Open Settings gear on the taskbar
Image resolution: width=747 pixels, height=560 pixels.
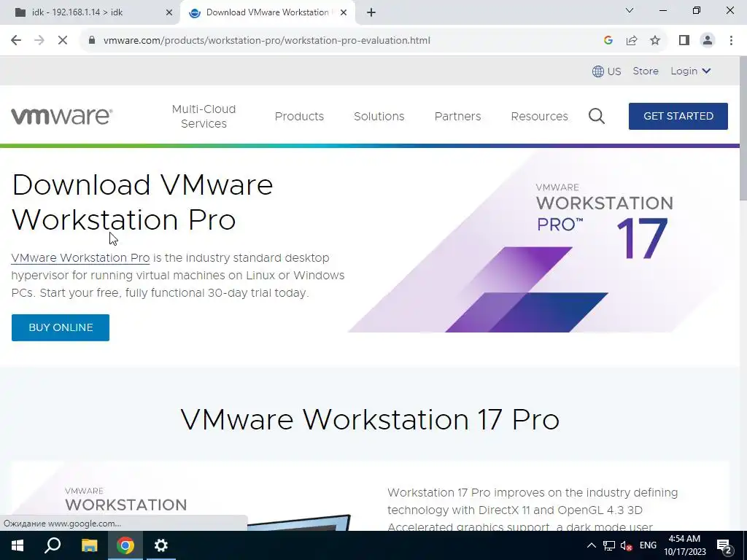tap(161, 545)
